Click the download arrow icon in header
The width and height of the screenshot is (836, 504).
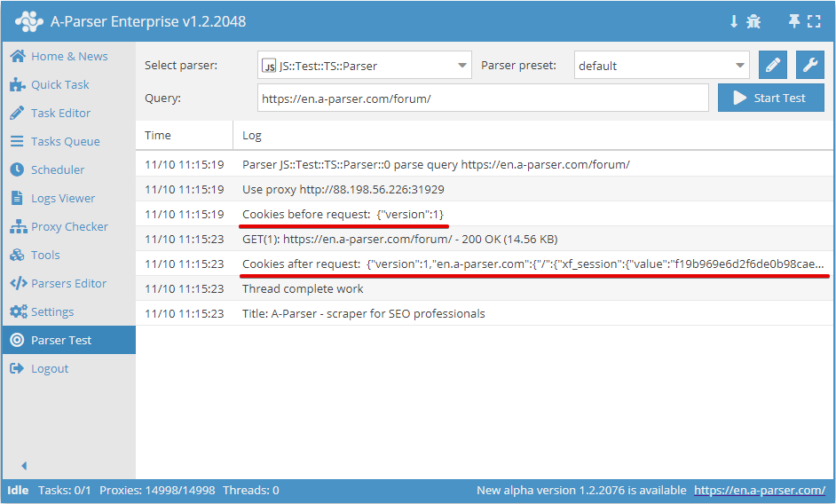(734, 21)
